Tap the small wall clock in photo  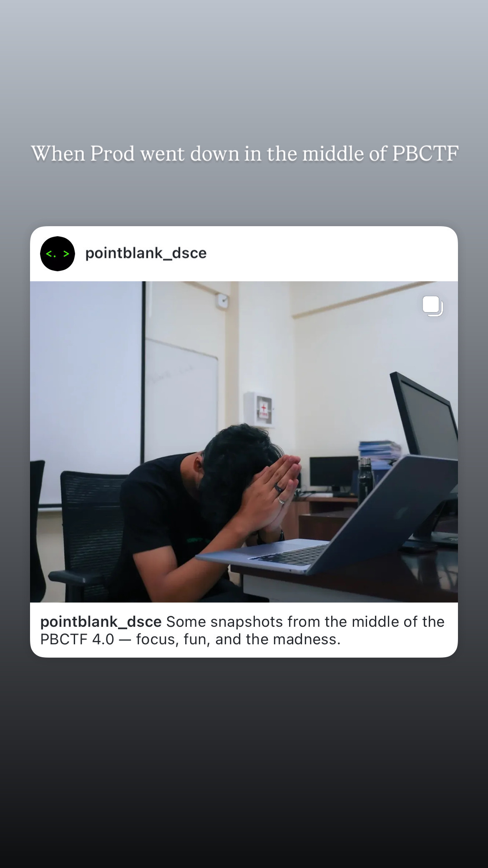223,300
